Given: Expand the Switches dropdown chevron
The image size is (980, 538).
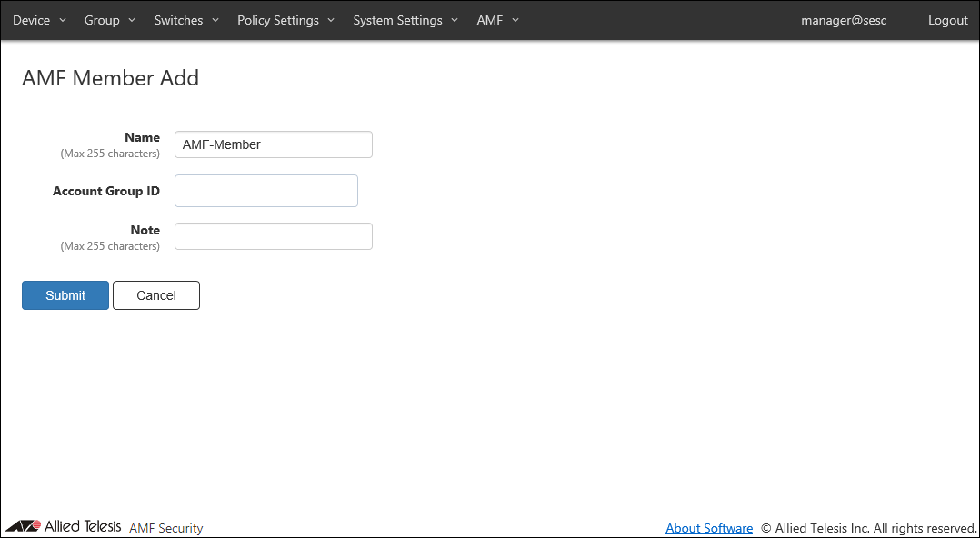Looking at the screenshot, I should [x=215, y=21].
